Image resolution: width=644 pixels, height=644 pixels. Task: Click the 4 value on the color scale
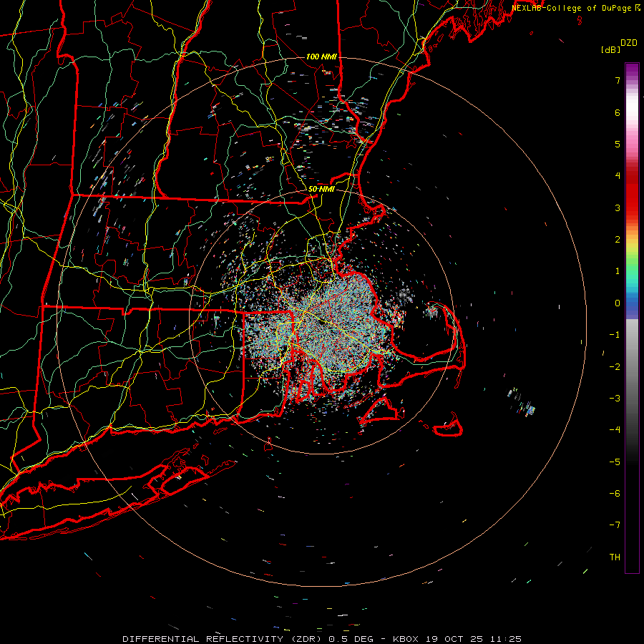coord(618,176)
